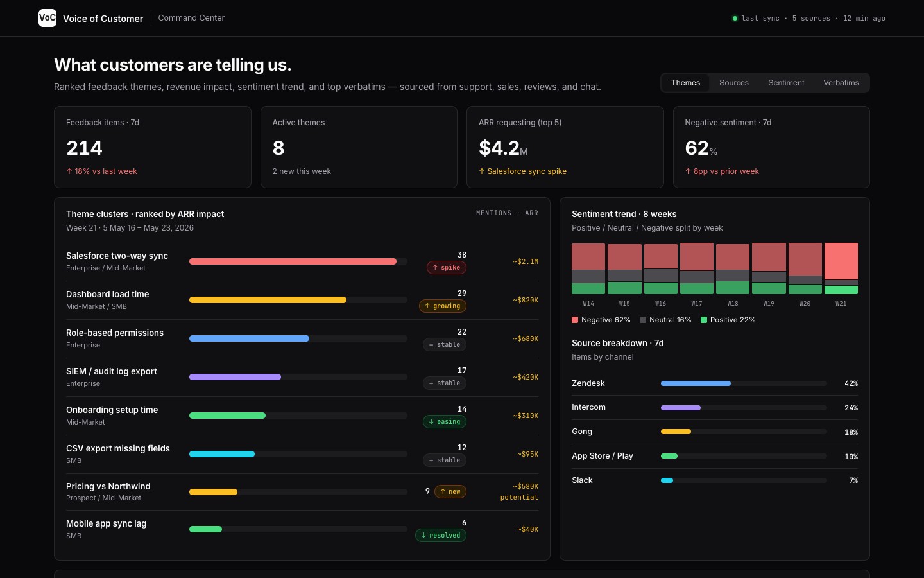The image size is (924, 578).
Task: Click the green last sync status dot
Action: click(x=735, y=18)
